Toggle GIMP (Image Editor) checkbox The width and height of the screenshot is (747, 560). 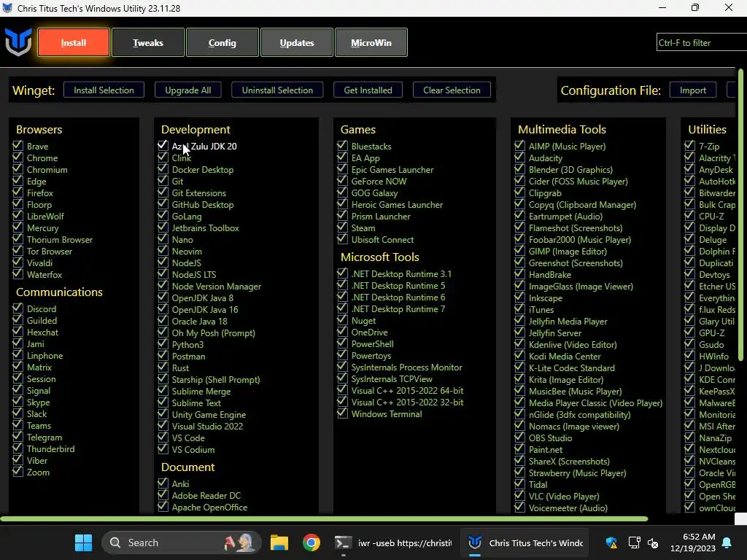pos(519,251)
